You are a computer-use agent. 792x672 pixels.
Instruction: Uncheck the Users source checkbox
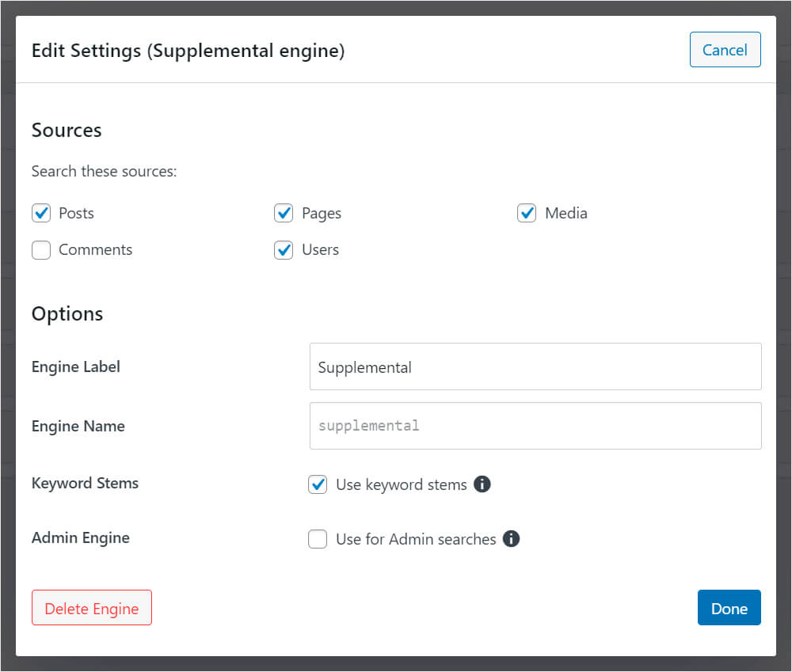284,250
